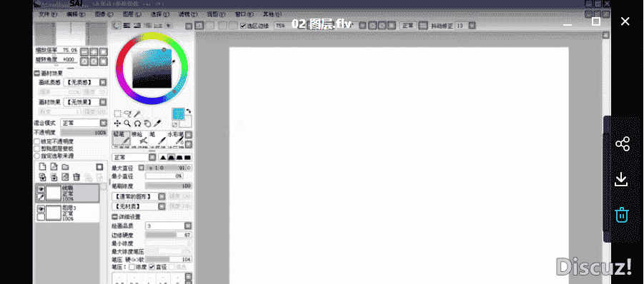Collapse 画材效果 section header
This screenshot has width=644, height=284.
[x=36, y=73]
